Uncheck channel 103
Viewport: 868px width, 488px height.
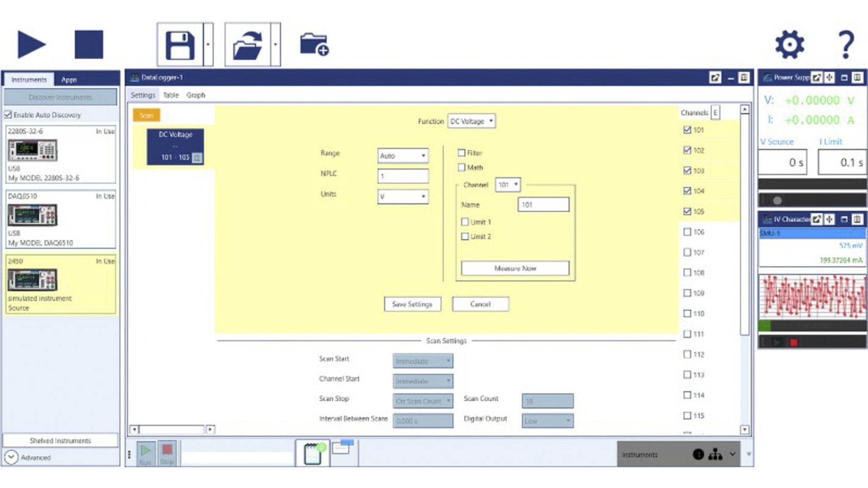tap(687, 171)
